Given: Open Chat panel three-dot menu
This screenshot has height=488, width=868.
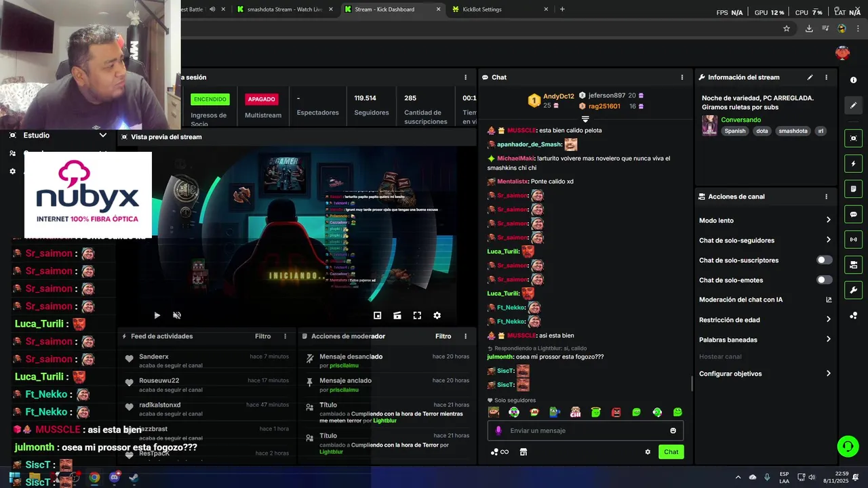Looking at the screenshot, I should pyautogui.click(x=682, y=77).
